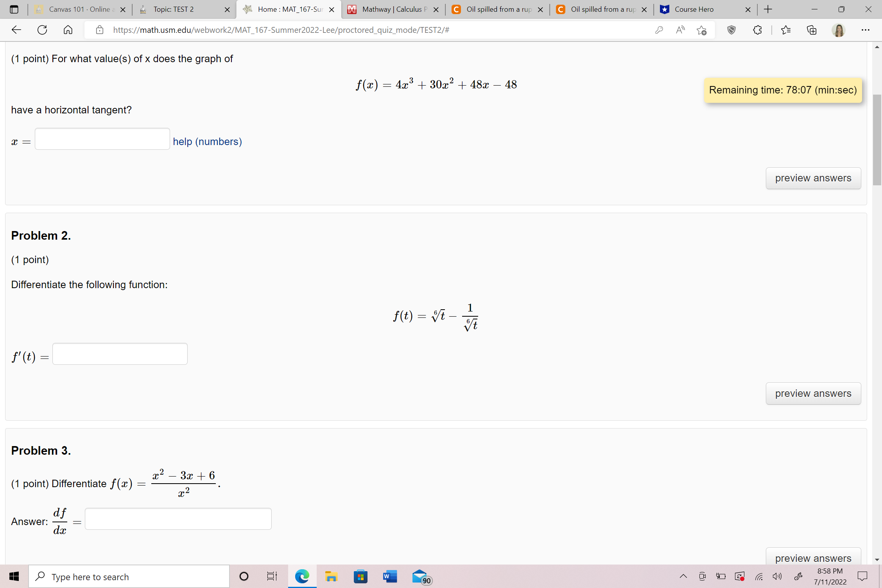Navigate back to the previous page
This screenshot has width=882, height=588.
tap(16, 30)
